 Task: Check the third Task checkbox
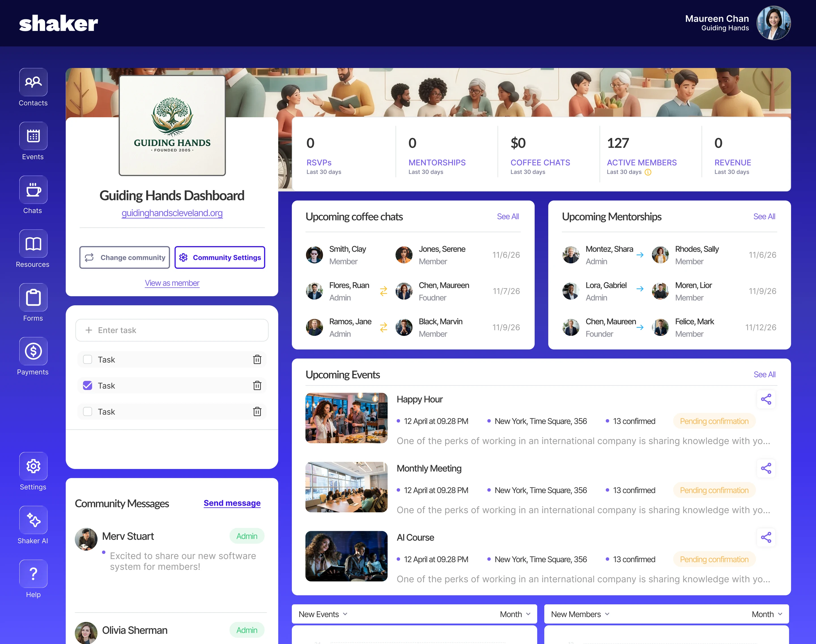88,411
